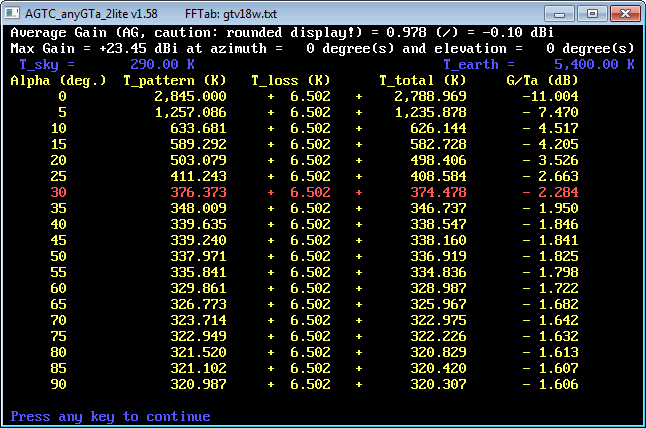
Task: Click the T_total value '338.547'
Action: click(438, 225)
